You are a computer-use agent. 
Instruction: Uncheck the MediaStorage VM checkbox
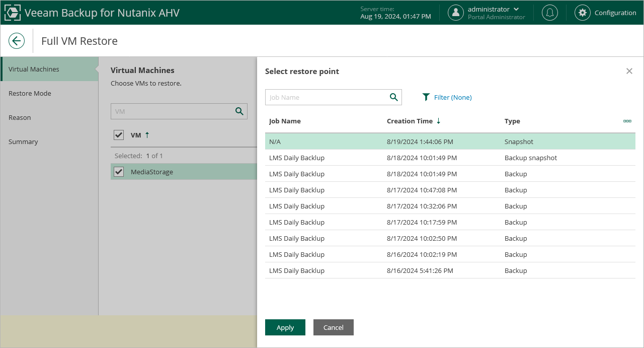[x=119, y=172]
